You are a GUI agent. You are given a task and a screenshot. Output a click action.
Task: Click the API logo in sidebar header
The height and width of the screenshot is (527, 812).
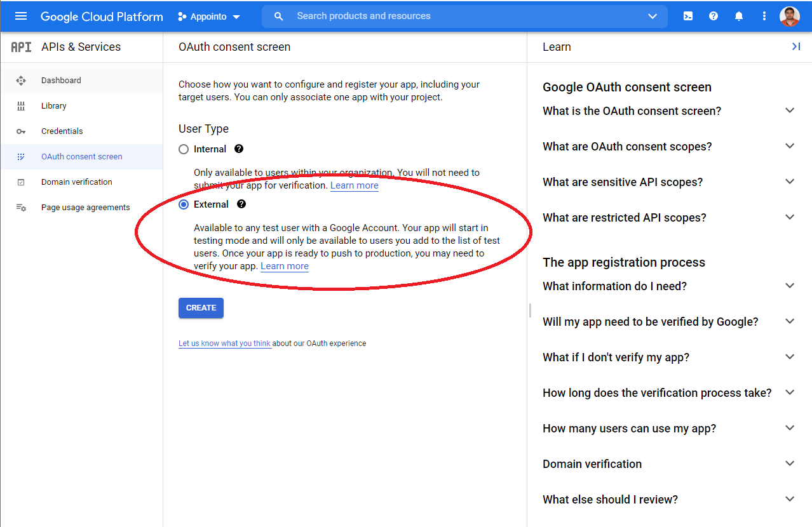(x=21, y=47)
